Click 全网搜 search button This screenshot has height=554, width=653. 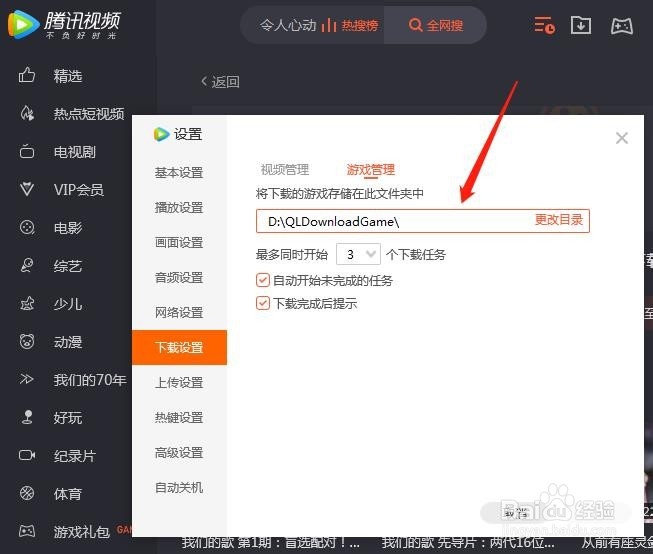pos(435,25)
